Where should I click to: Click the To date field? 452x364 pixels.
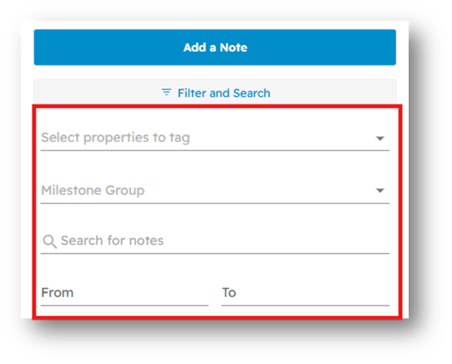305,293
